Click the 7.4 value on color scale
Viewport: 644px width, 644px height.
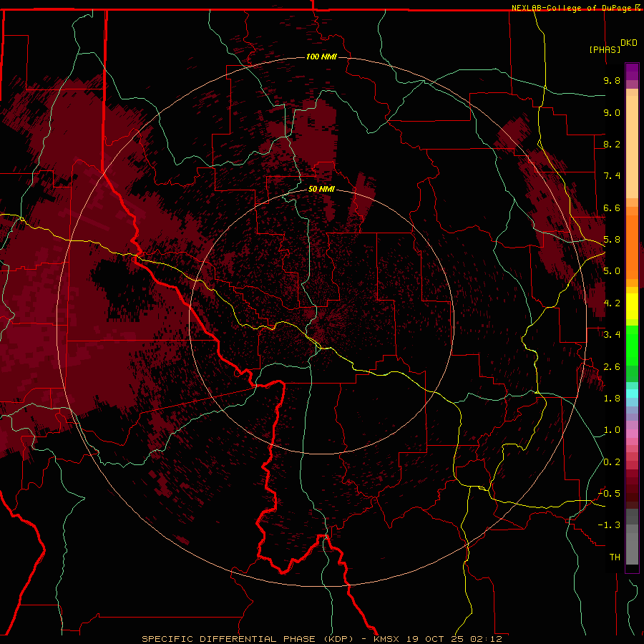coord(612,176)
